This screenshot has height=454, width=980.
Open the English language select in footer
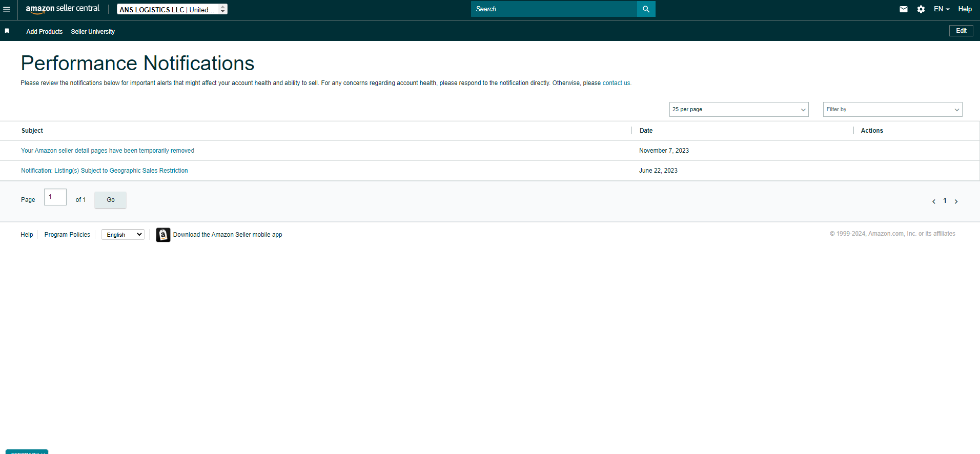tap(123, 235)
